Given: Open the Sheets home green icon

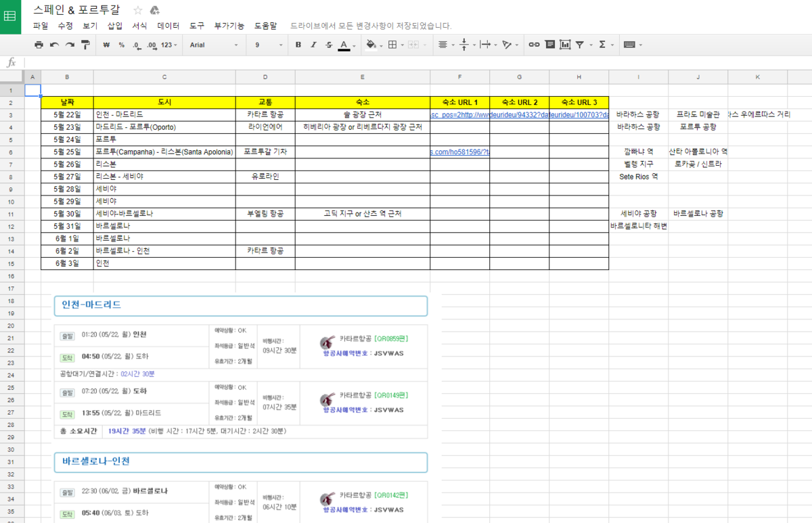Looking at the screenshot, I should pos(10,16).
